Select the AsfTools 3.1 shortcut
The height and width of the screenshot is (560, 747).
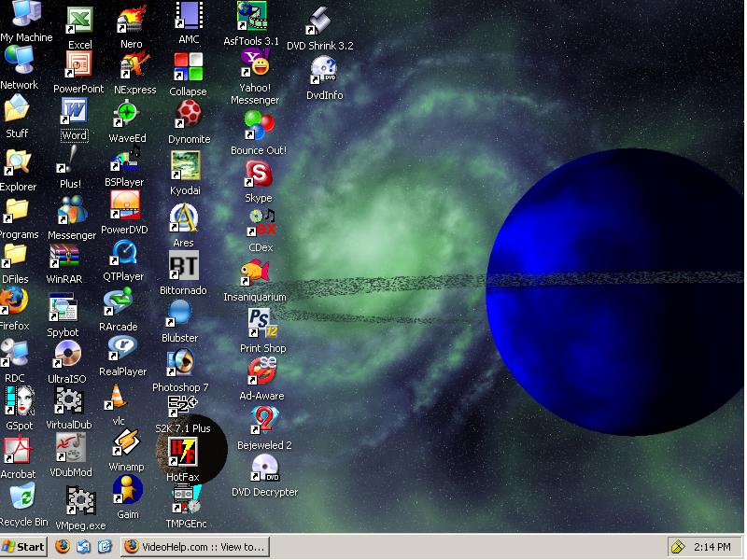click(251, 16)
